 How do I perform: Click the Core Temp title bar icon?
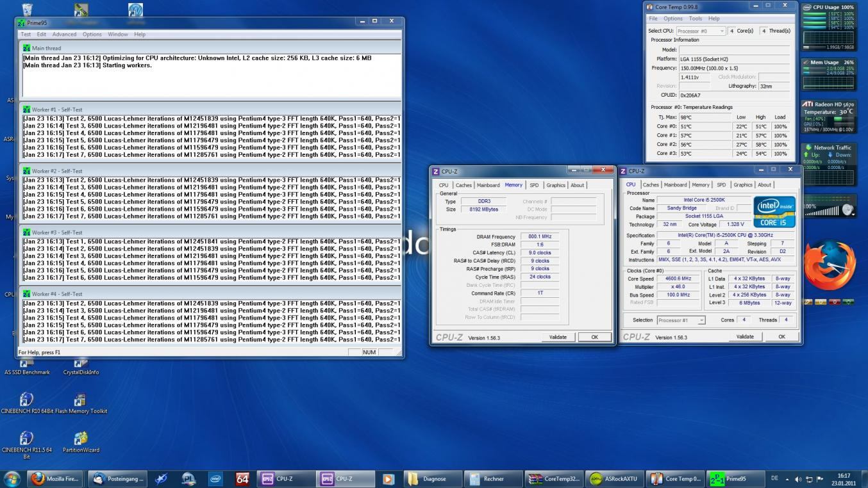tap(650, 6)
